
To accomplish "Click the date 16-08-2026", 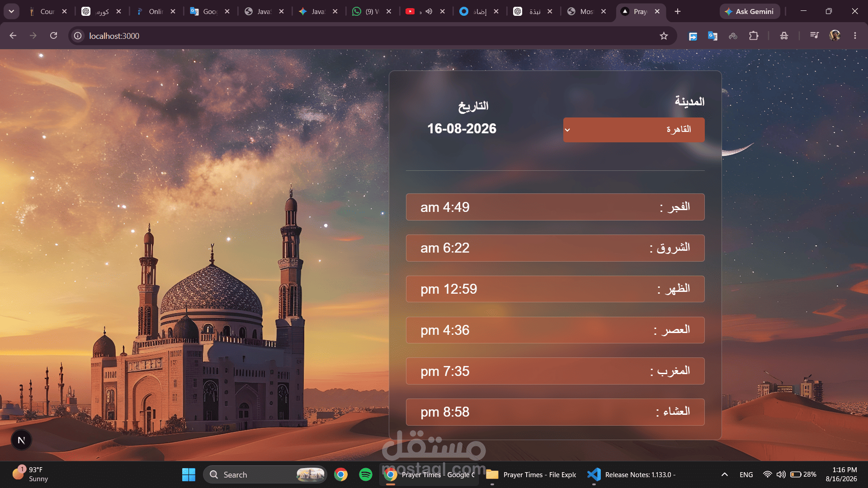I will pos(462,129).
